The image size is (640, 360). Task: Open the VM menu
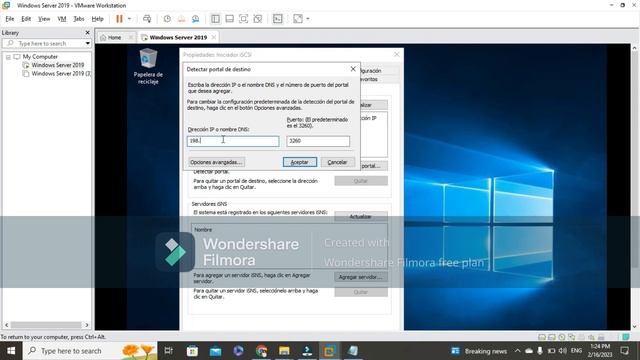pos(62,19)
